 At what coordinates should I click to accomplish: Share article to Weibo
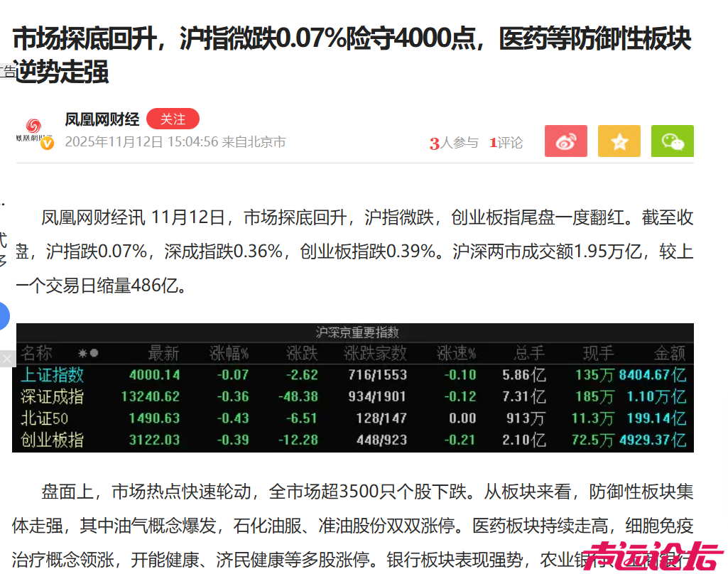pos(565,141)
